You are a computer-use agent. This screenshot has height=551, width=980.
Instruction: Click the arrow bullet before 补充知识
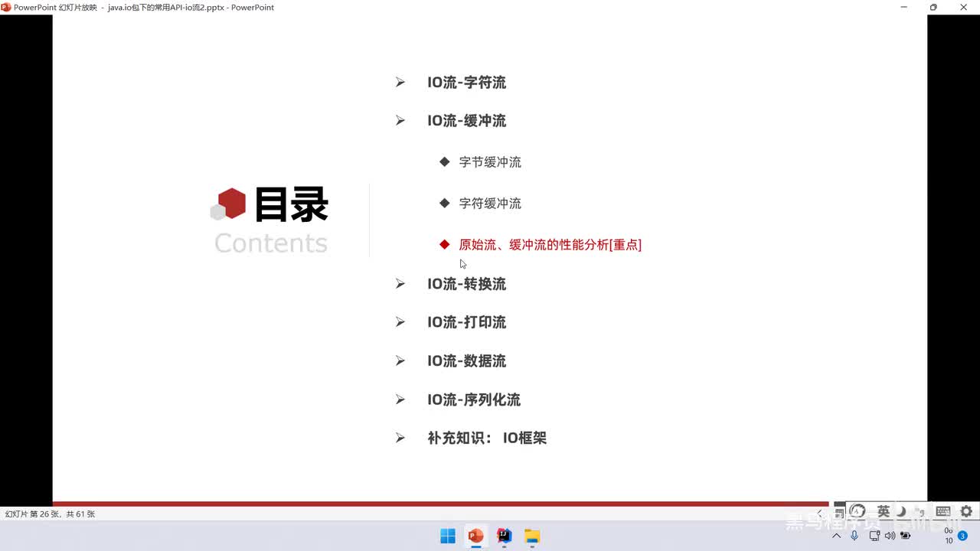tap(400, 438)
